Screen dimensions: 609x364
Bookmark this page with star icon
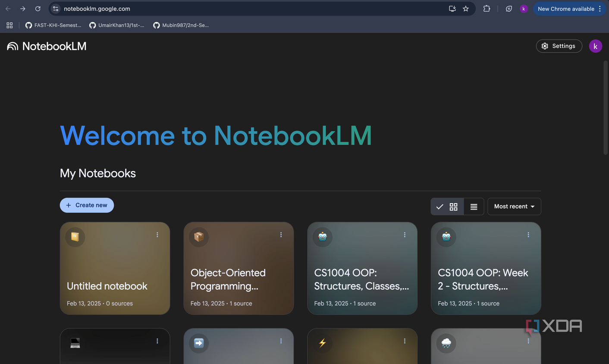point(466,9)
